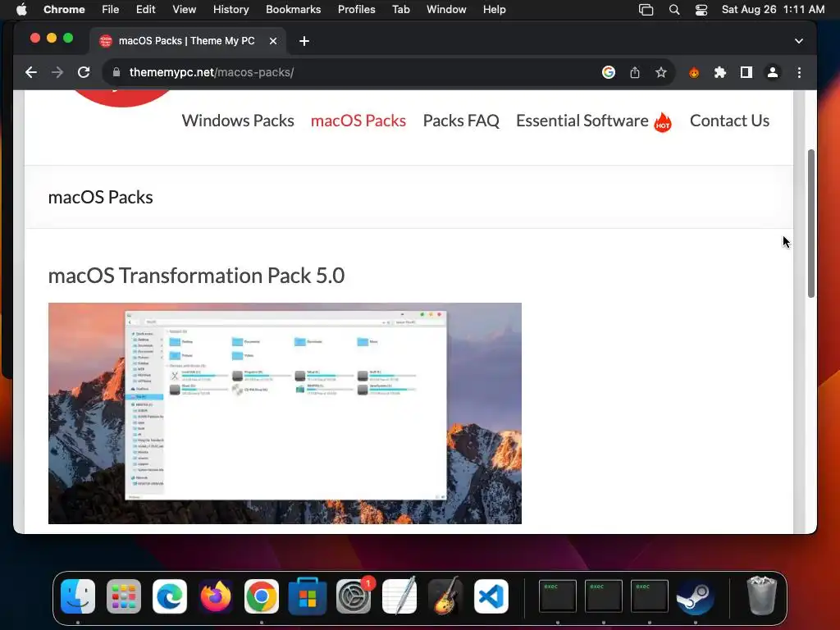Open Chrome's three-dot menu
The image size is (840, 630).
coord(799,72)
